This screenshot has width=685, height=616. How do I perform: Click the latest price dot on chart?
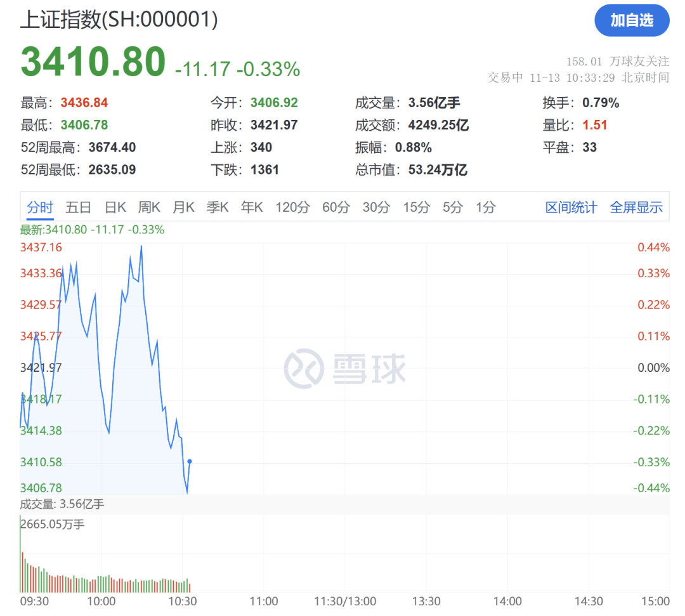point(190,461)
